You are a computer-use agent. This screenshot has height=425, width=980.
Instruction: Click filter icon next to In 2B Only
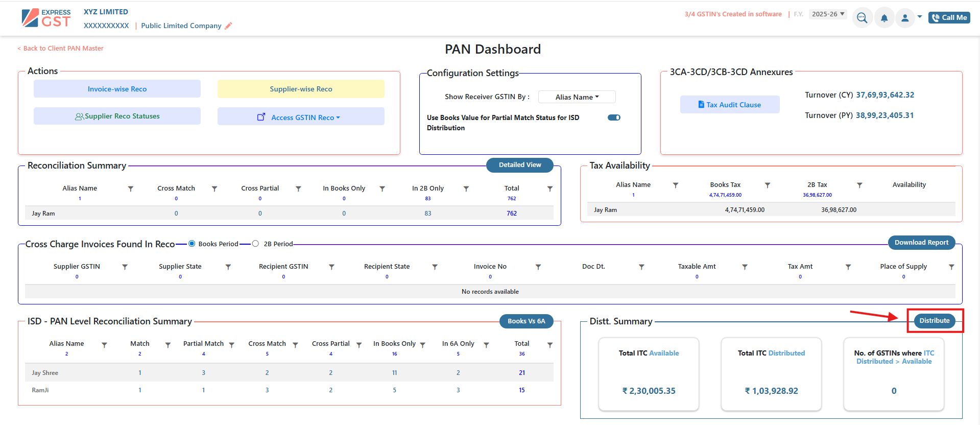pyautogui.click(x=466, y=189)
